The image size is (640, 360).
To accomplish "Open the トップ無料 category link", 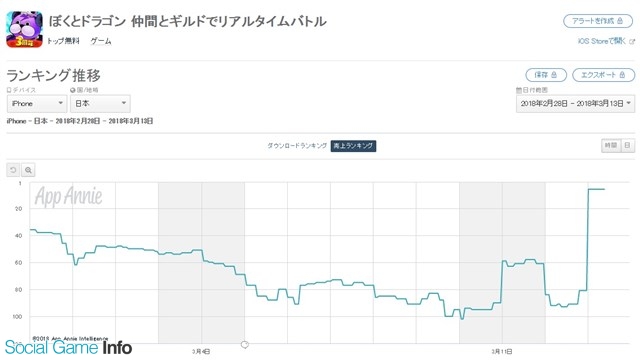I will (x=63, y=41).
